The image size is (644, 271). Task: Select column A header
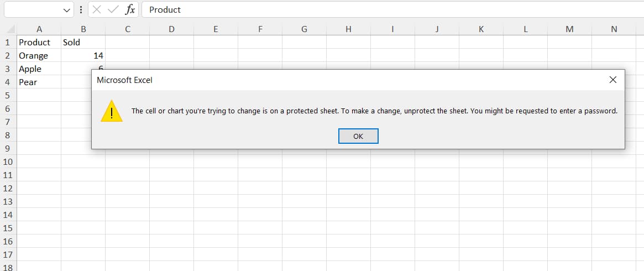(x=39, y=29)
